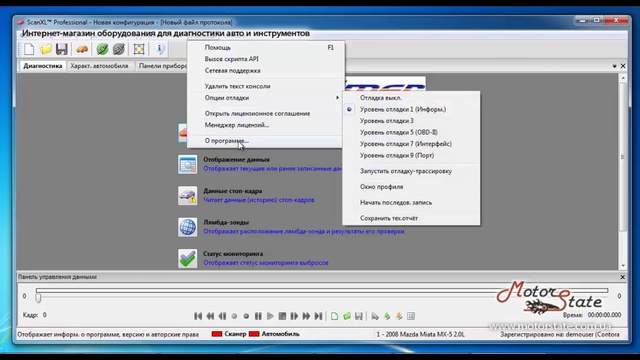The height and width of the screenshot is (360, 640).
Task: Click new log file icon in playback bar
Action: (x=334, y=316)
